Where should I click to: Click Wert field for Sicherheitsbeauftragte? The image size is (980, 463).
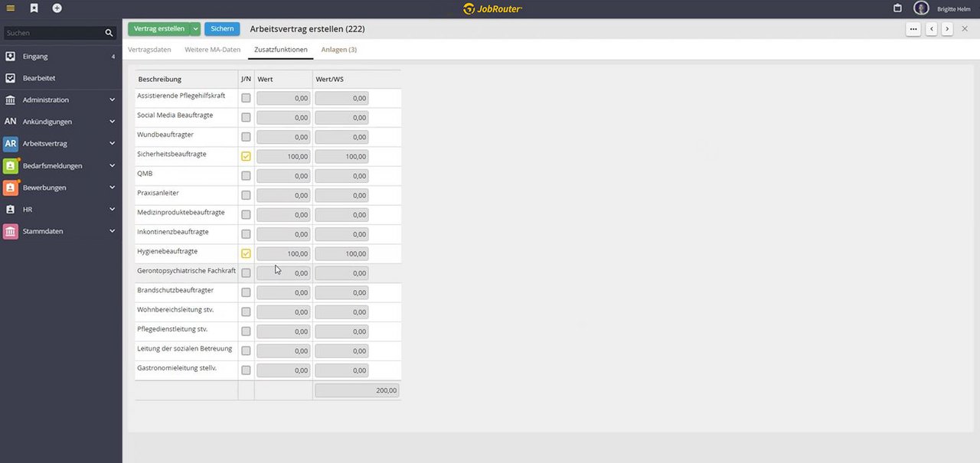[x=283, y=156]
